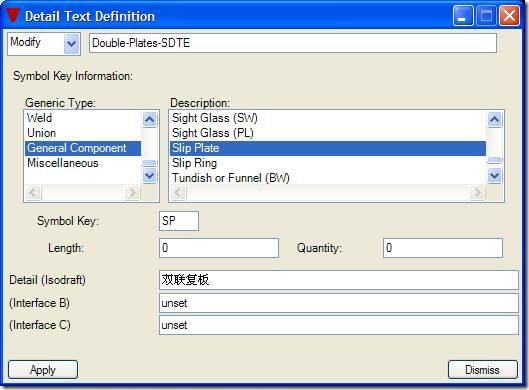The height and width of the screenshot is (390, 529).
Task: Click the Double-Plates-SDTE name field
Action: (x=293, y=43)
